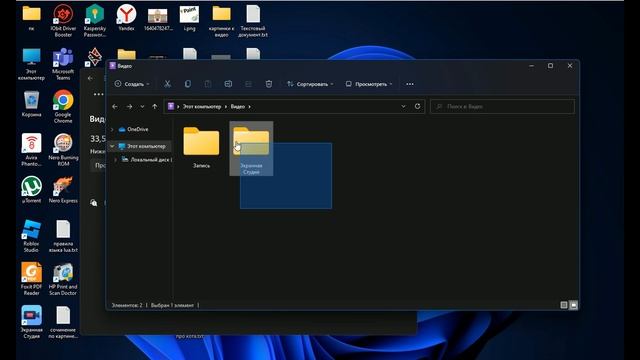This screenshot has width=640, height=360.
Task: Go back with the left arrow in Видео window
Action: pos(115,107)
